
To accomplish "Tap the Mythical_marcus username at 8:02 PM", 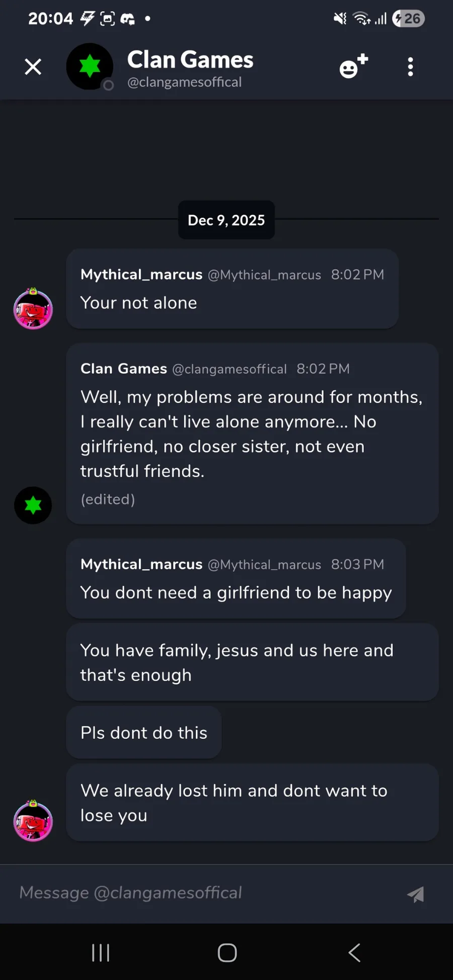I will pyautogui.click(x=141, y=275).
